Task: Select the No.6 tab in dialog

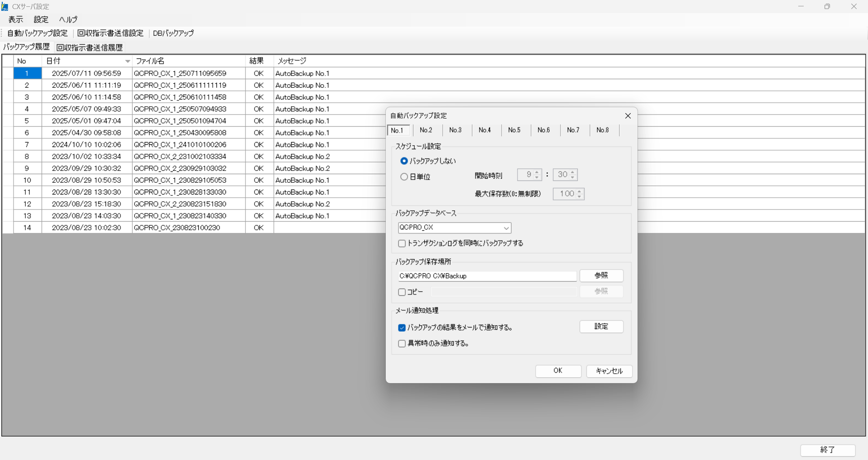Action: [543, 130]
